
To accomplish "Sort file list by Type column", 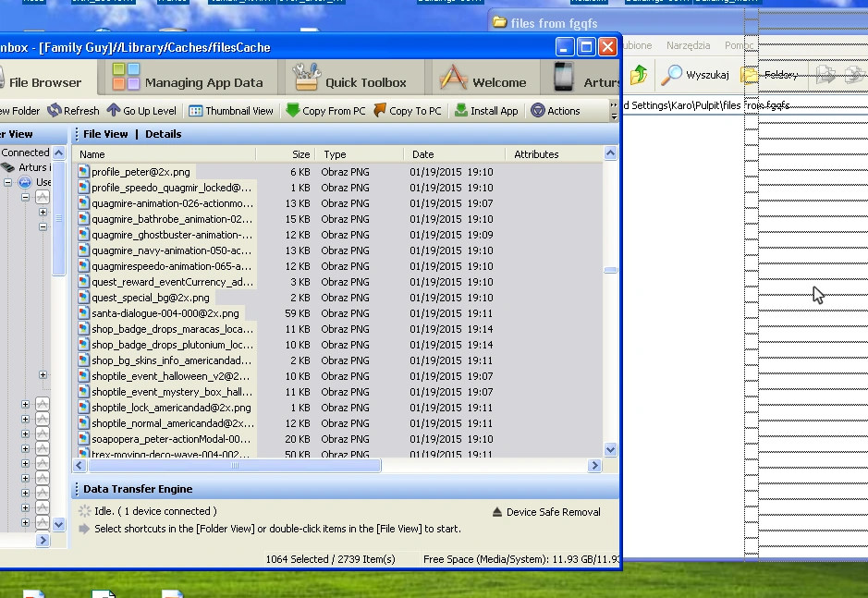I will [x=360, y=154].
